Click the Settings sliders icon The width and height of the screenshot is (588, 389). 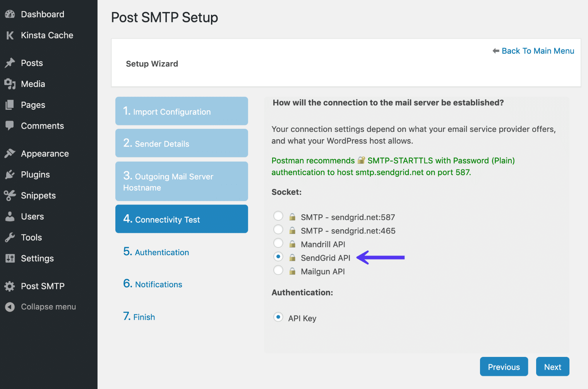click(10, 258)
